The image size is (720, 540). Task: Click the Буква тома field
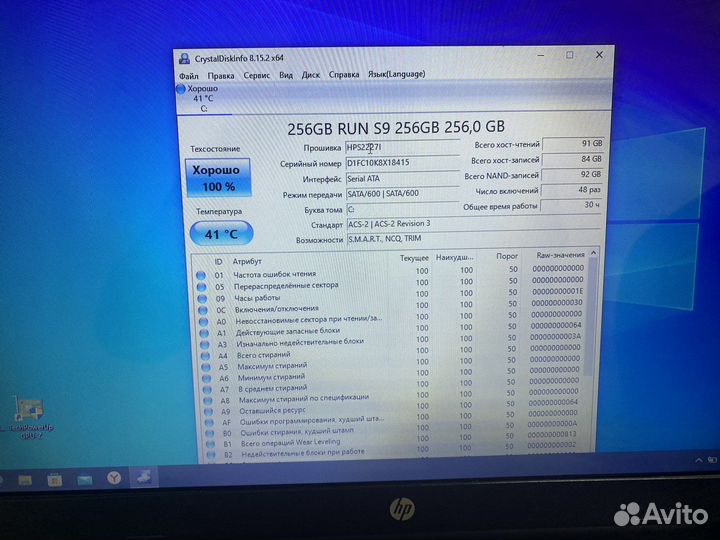pyautogui.click(x=402, y=209)
